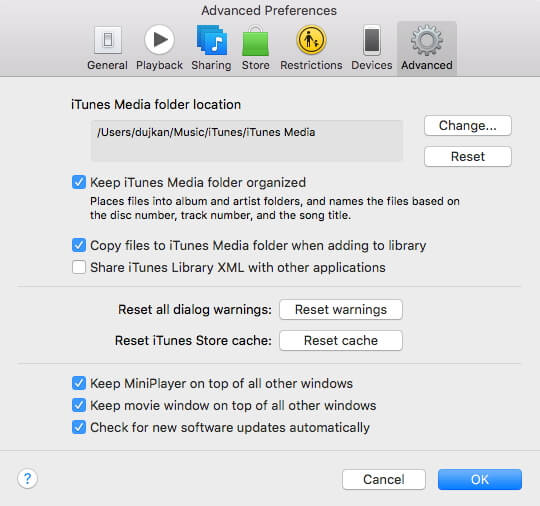Open the Restrictions preferences pane
Screen dimensions: 540x506
pos(311,48)
